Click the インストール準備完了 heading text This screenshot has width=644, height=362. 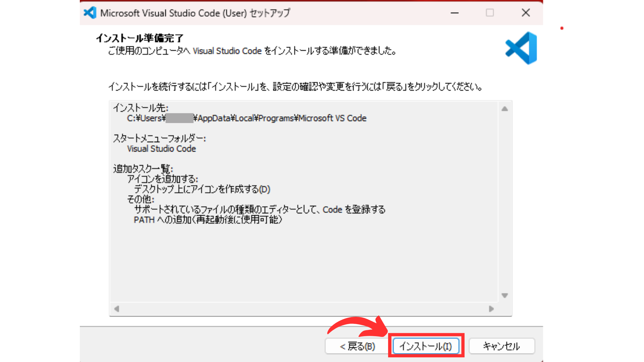pyautogui.click(x=140, y=39)
